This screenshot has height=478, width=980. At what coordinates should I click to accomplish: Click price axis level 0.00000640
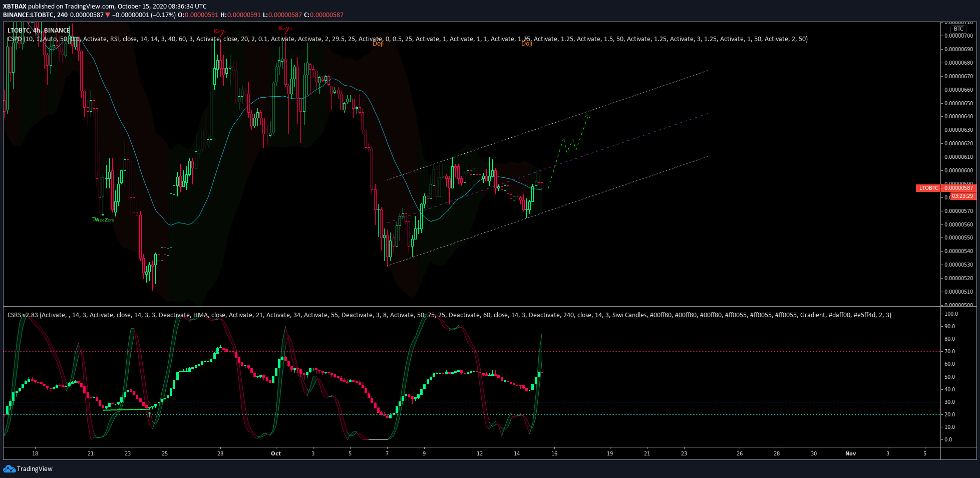click(x=958, y=117)
